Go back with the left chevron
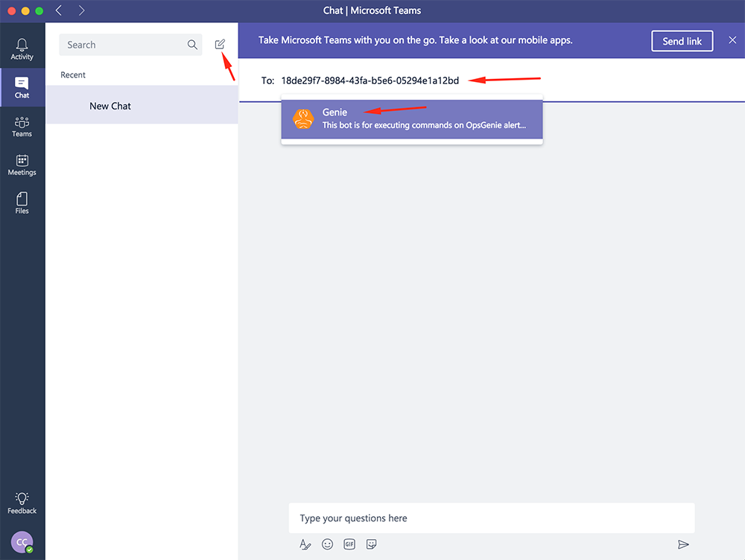This screenshot has width=745, height=560. (59, 10)
